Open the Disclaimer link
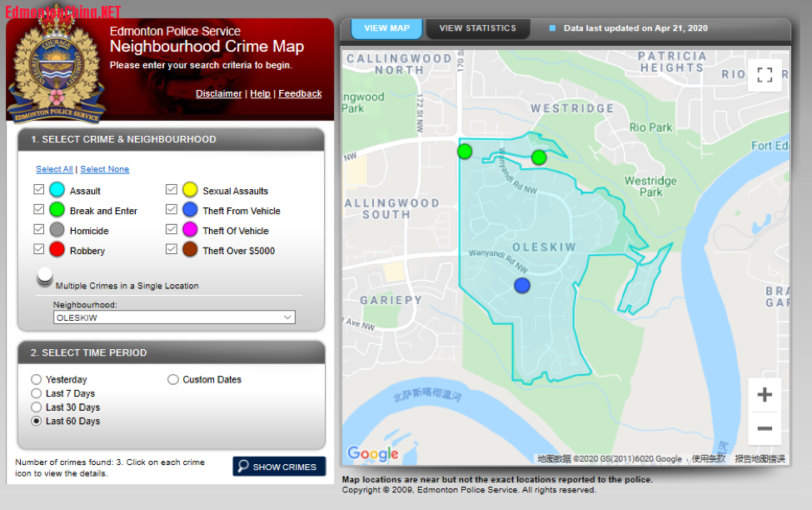 [219, 94]
